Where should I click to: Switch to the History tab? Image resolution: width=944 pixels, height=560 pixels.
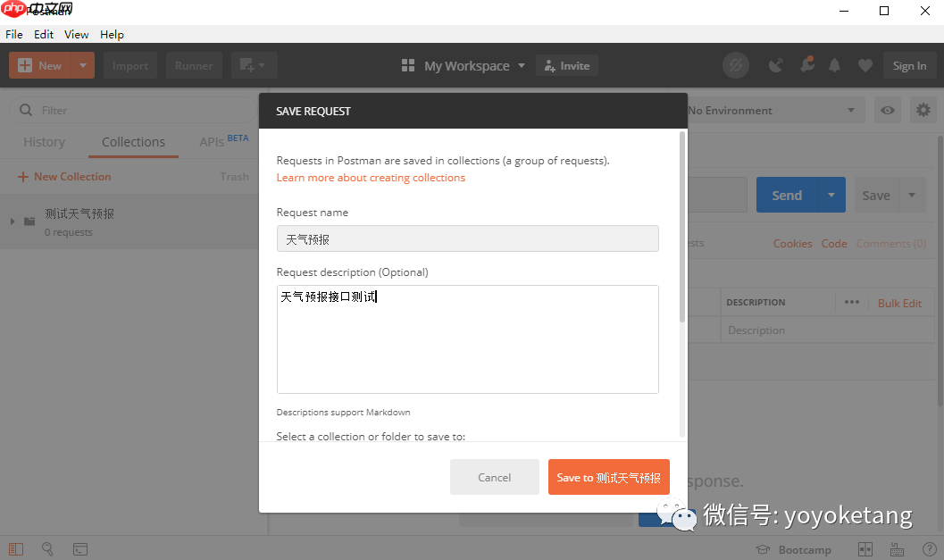coord(44,142)
